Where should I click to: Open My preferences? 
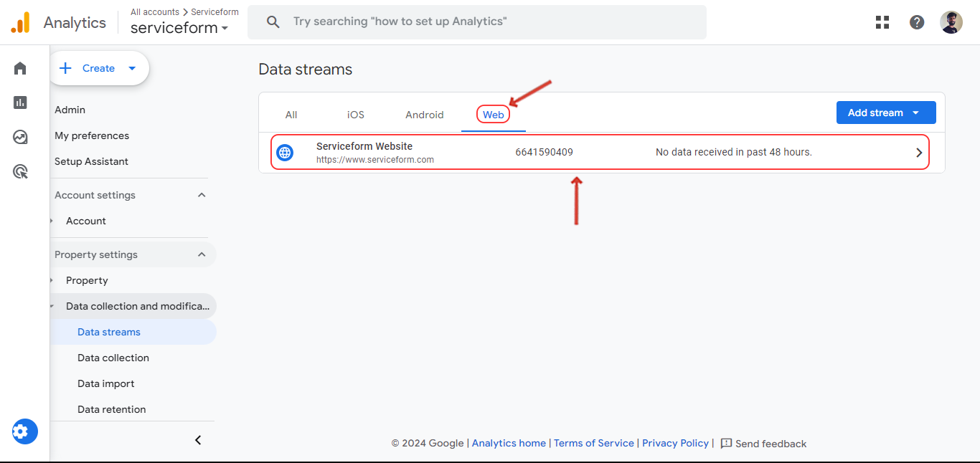[92, 135]
